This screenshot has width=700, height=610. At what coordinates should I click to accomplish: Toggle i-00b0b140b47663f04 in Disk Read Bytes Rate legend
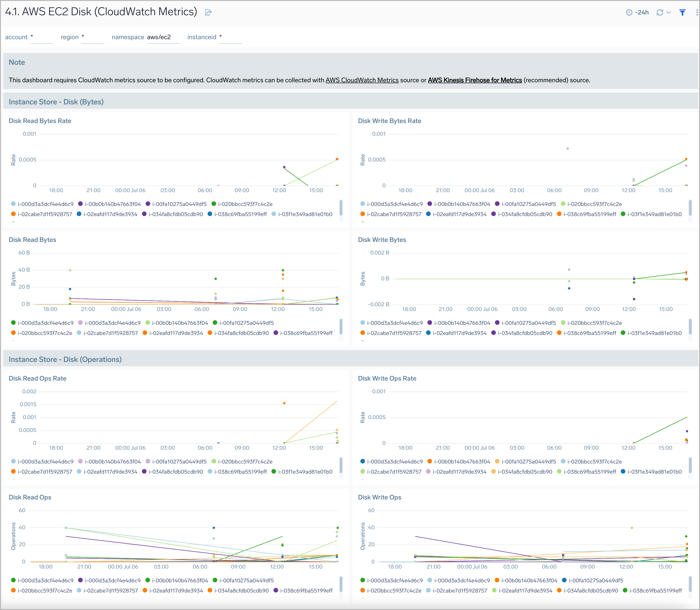[109, 204]
